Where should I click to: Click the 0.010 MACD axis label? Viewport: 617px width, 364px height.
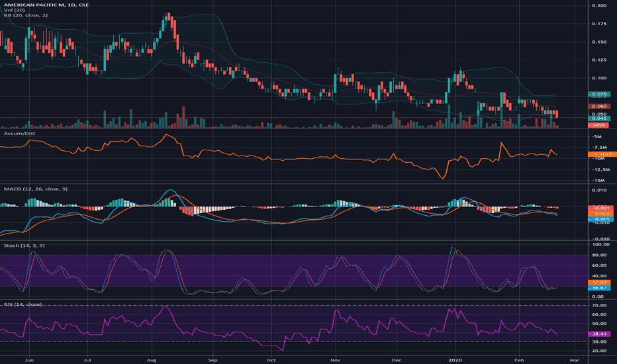(x=599, y=190)
